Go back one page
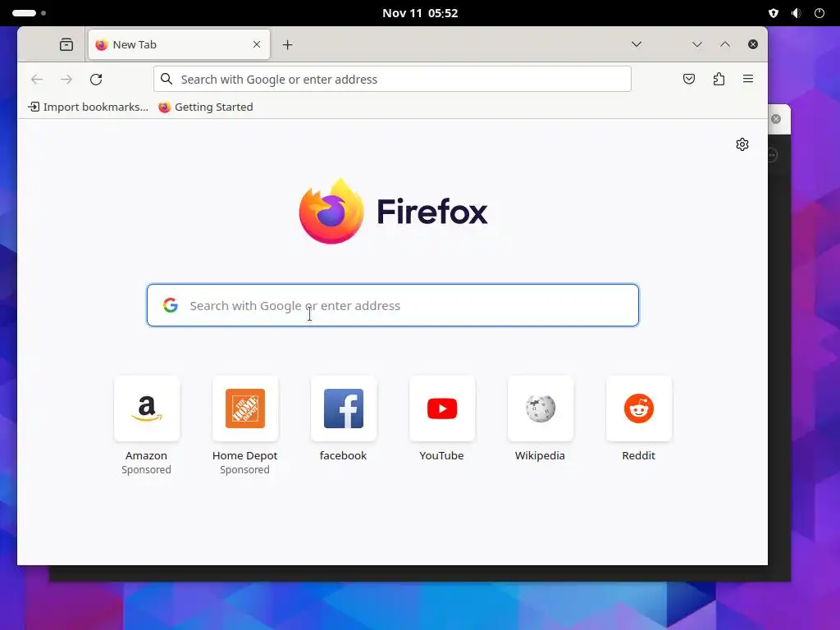The width and height of the screenshot is (840, 630). tap(37, 80)
